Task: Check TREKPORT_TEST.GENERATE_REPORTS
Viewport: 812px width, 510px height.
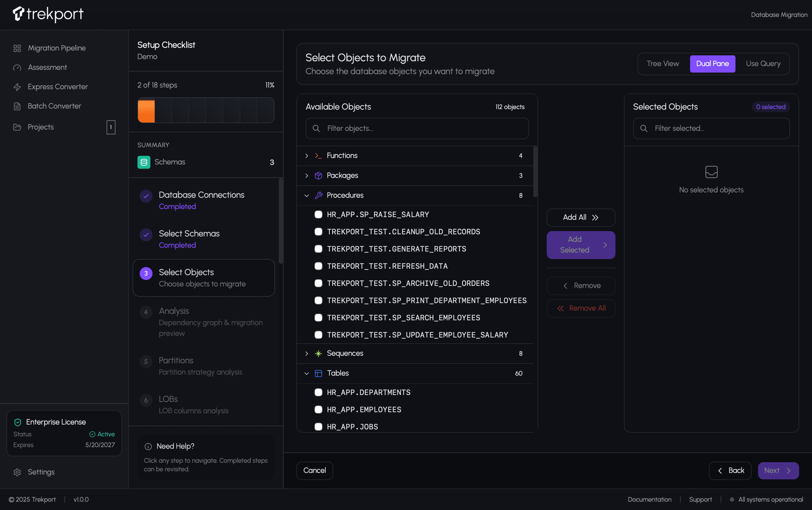Action: 318,249
